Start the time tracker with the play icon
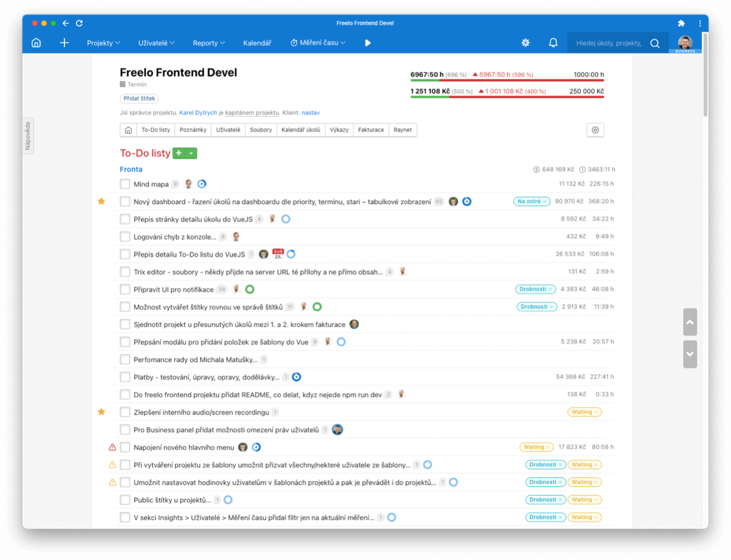The height and width of the screenshot is (560, 731). pos(368,43)
